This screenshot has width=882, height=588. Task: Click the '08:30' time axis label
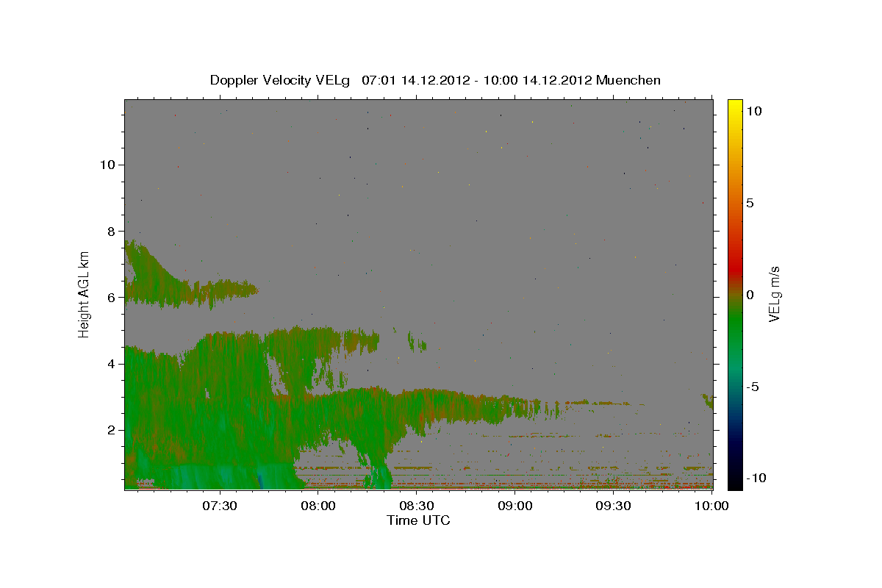click(417, 506)
